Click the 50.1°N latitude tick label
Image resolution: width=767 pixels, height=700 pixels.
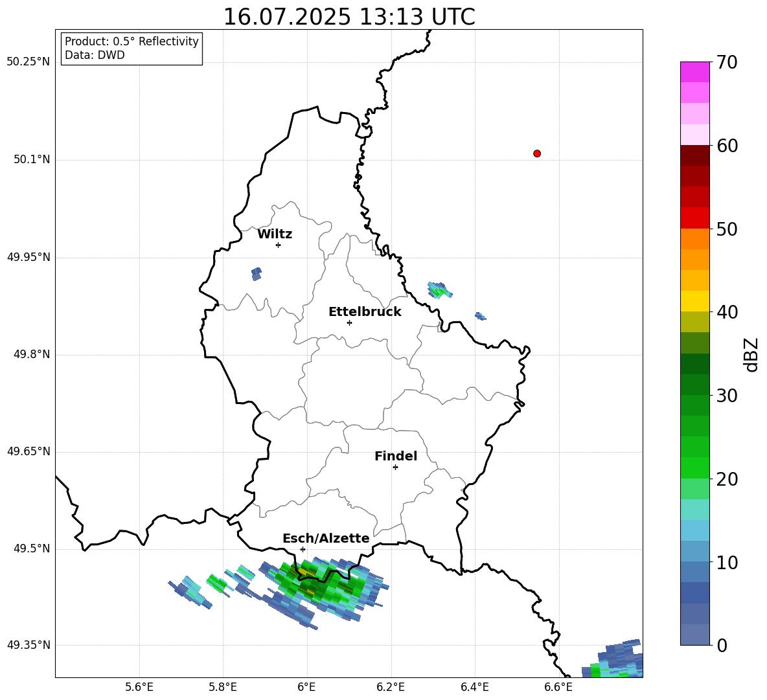(32, 160)
